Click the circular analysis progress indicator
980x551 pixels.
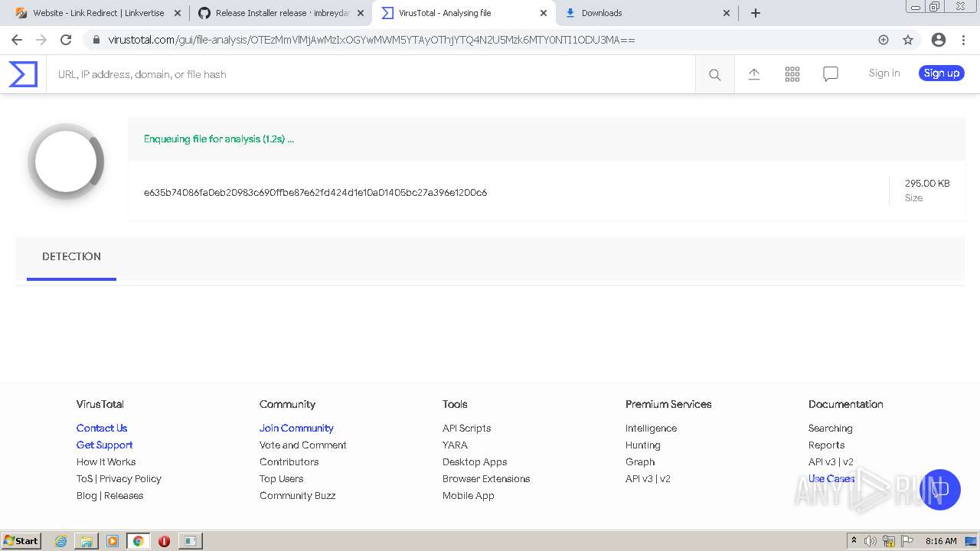coord(66,161)
